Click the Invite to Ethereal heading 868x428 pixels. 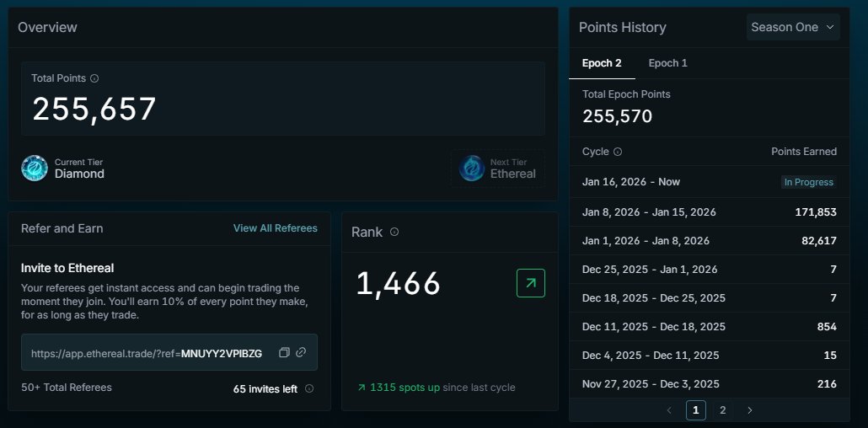tap(67, 269)
